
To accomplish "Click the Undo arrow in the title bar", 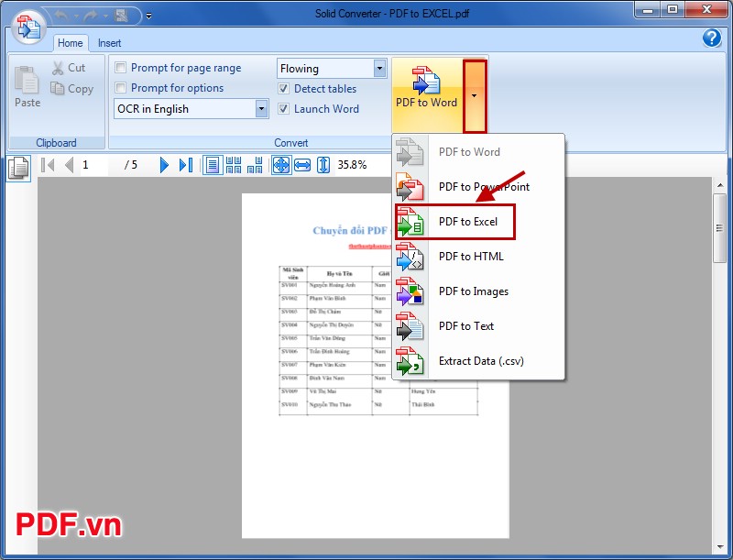I will [61, 16].
